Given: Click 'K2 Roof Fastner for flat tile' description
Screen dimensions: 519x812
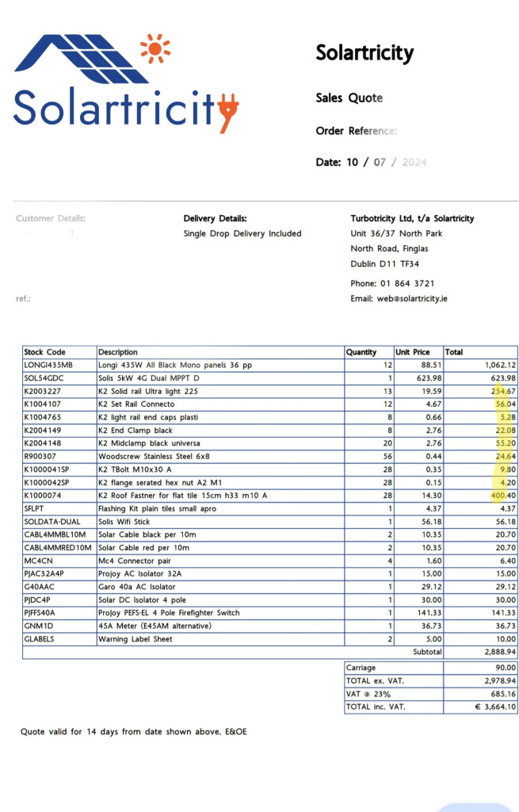Looking at the screenshot, I should click(x=183, y=496).
